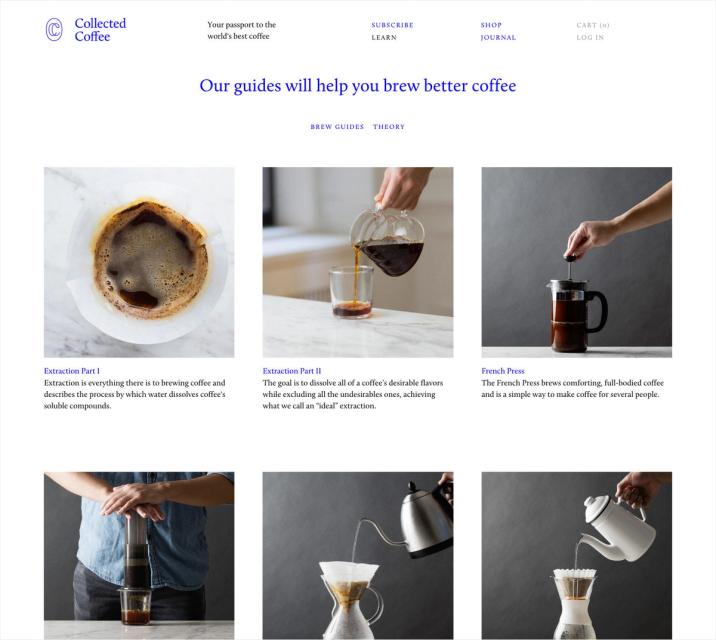Select the silver gooseneck kettle Chemex image
The image size is (716, 640).
tap(358, 556)
